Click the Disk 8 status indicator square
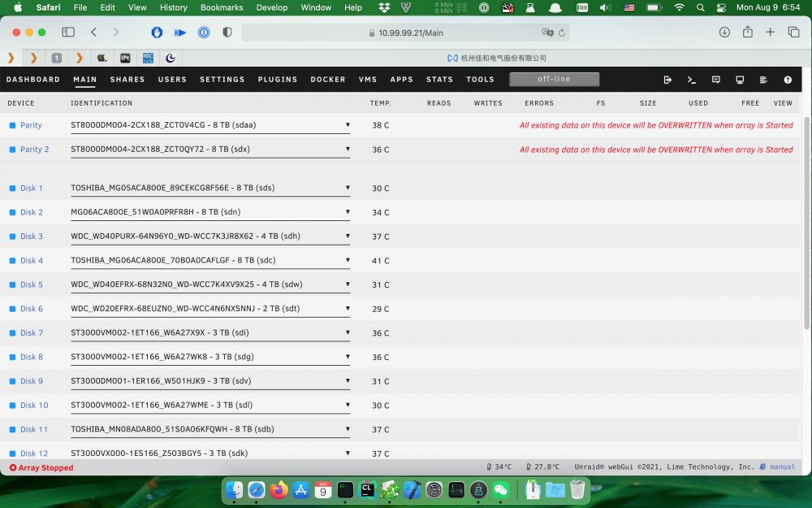This screenshot has width=812, height=508. [x=12, y=357]
